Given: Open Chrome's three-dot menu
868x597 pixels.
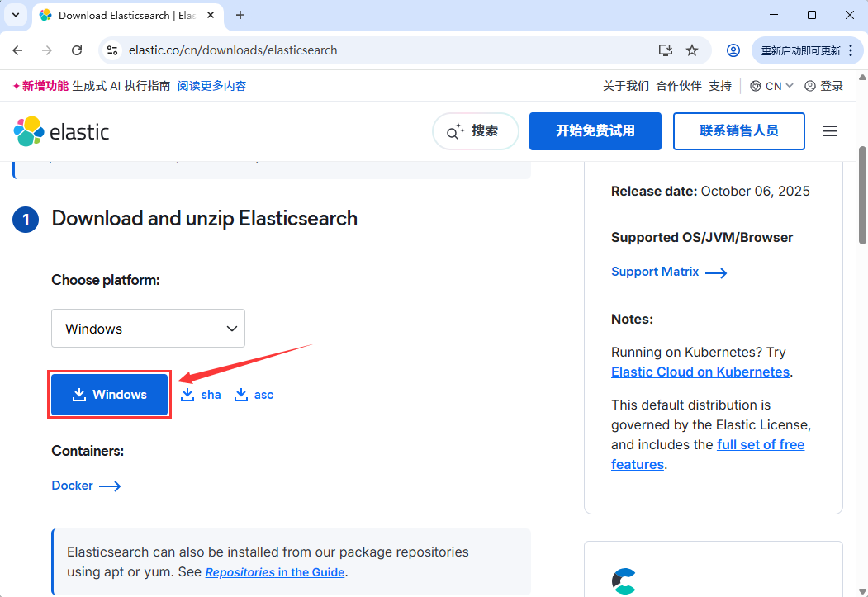Looking at the screenshot, I should click(x=851, y=50).
